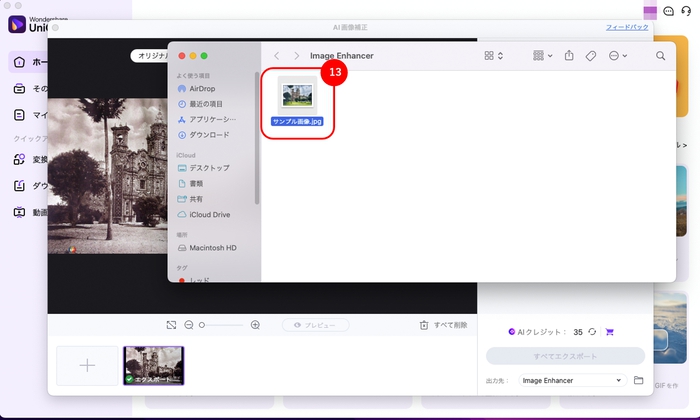Click the zoom in magnifier icon
The height and width of the screenshot is (420, 700).
pos(255,325)
